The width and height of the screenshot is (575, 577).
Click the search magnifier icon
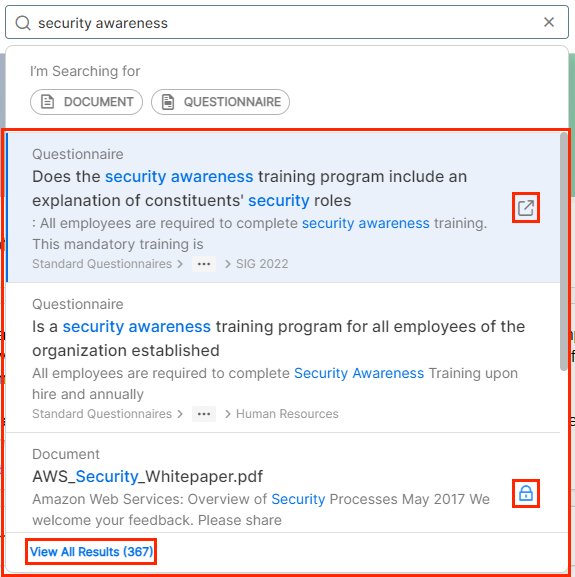click(23, 23)
